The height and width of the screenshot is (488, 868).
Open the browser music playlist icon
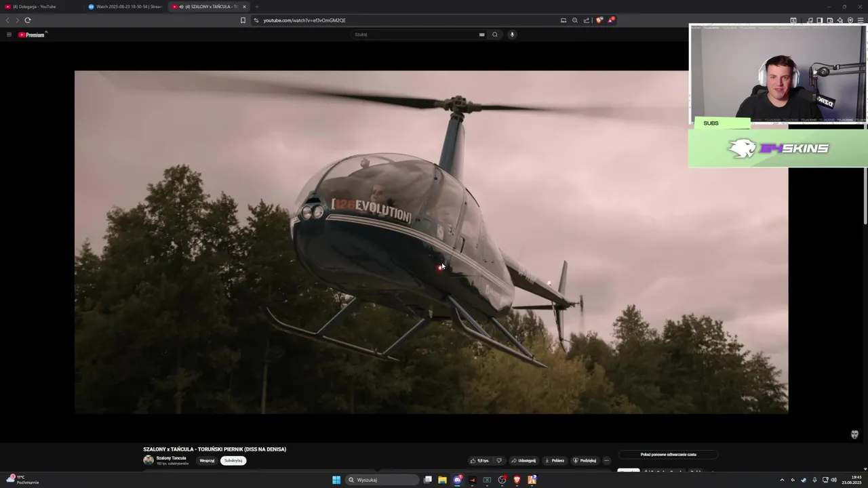click(x=810, y=20)
